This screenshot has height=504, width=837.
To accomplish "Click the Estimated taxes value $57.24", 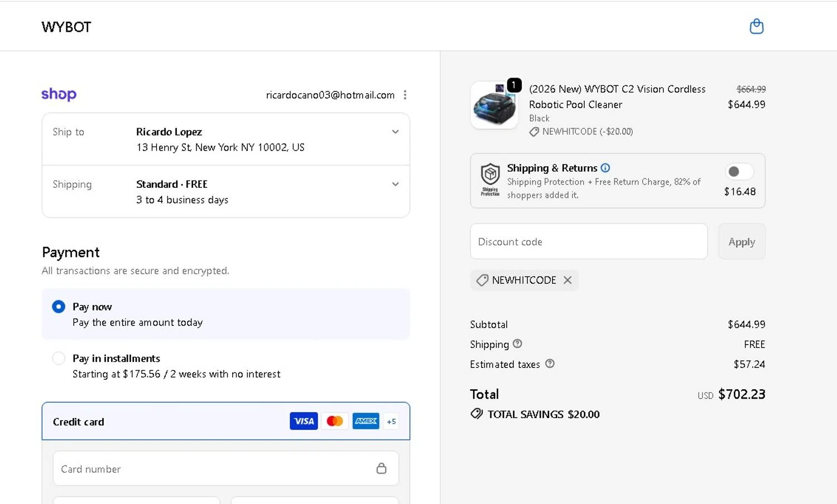I will click(x=749, y=364).
